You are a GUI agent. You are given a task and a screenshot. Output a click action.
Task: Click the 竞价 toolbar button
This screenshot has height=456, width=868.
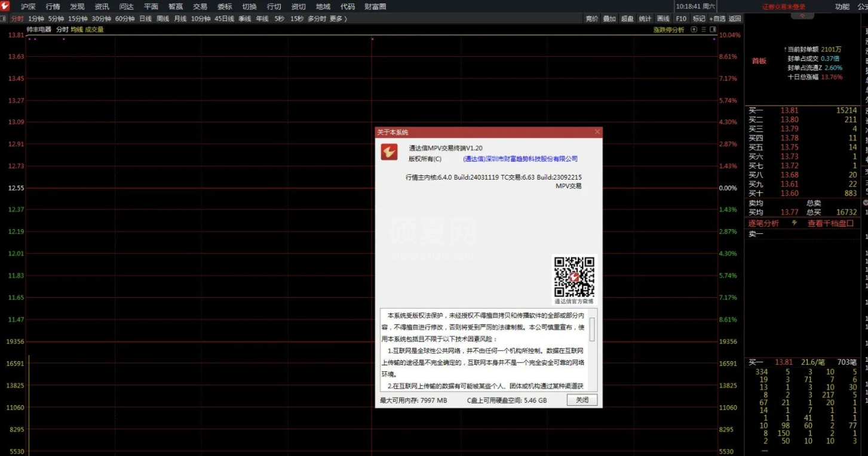click(592, 19)
